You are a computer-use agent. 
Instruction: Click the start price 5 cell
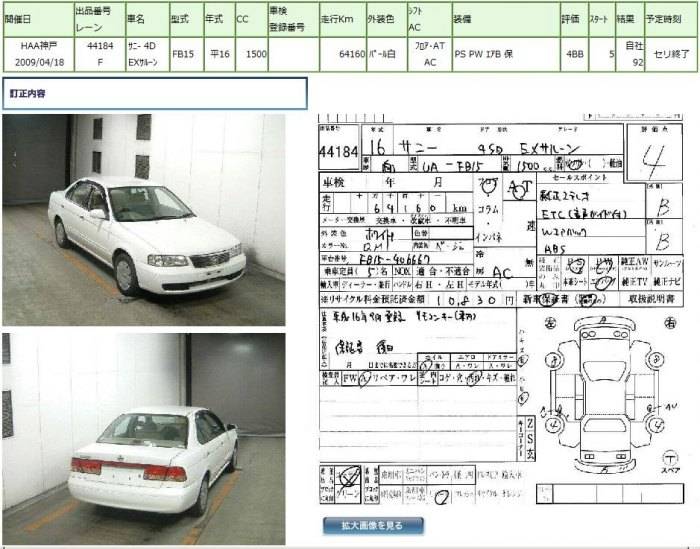point(602,54)
